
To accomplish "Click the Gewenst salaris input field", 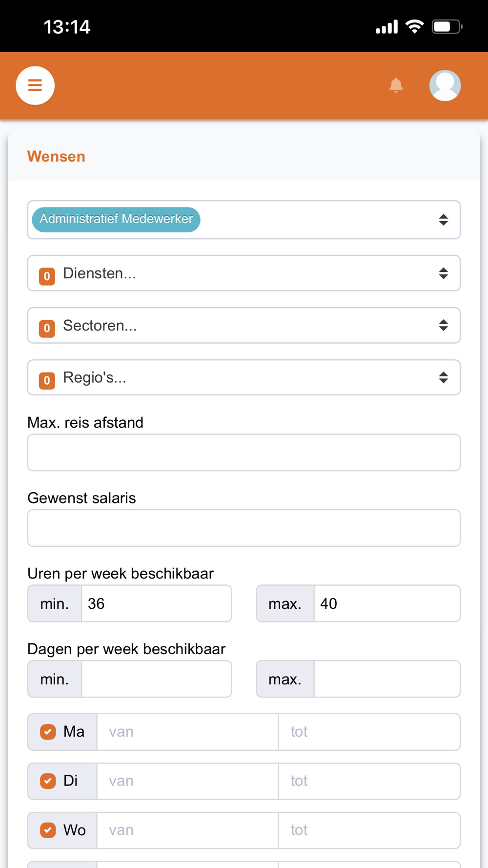I will click(244, 528).
